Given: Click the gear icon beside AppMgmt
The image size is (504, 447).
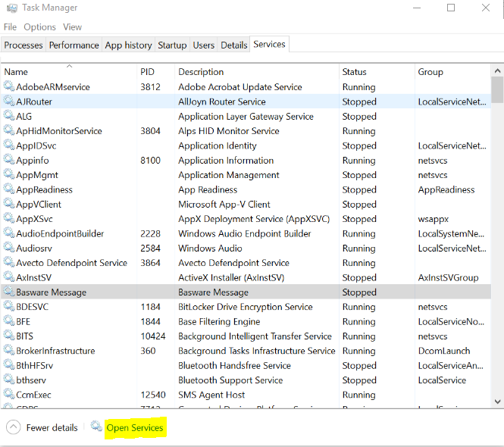Looking at the screenshot, I should pyautogui.click(x=9, y=174).
